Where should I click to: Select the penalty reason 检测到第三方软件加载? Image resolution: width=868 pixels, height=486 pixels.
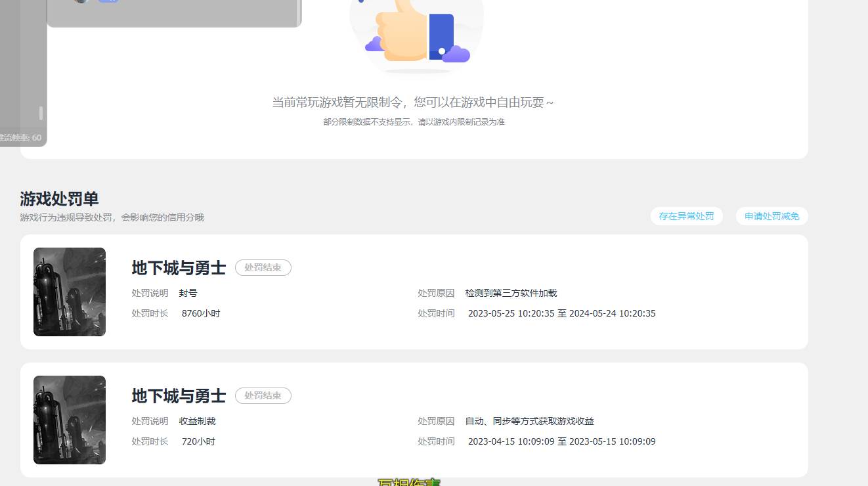coord(511,293)
